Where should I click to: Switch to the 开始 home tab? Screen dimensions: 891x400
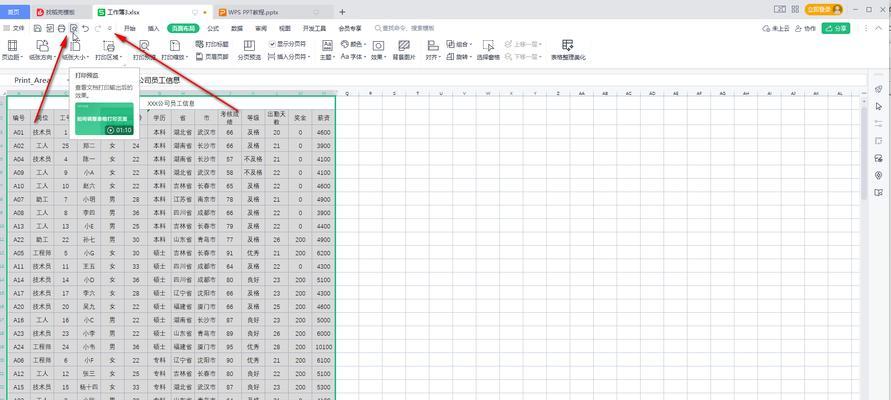tap(130, 28)
